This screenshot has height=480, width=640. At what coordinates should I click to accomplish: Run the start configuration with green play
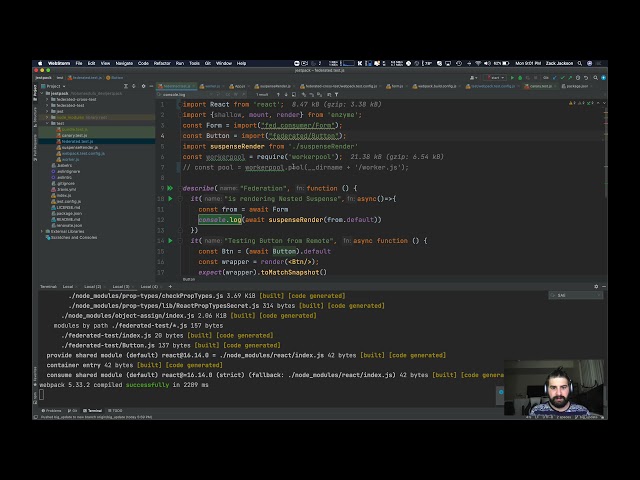tap(512, 78)
